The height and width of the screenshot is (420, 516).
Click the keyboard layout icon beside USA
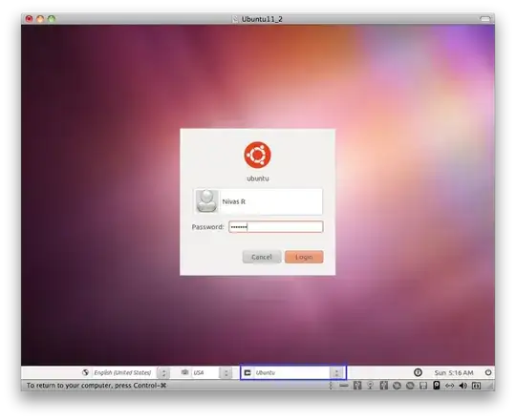click(185, 372)
